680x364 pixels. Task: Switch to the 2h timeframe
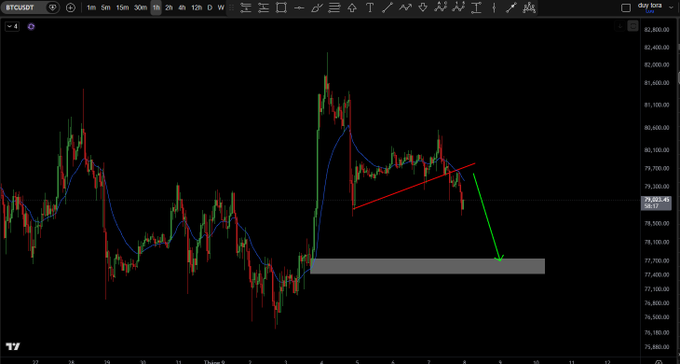click(x=169, y=7)
